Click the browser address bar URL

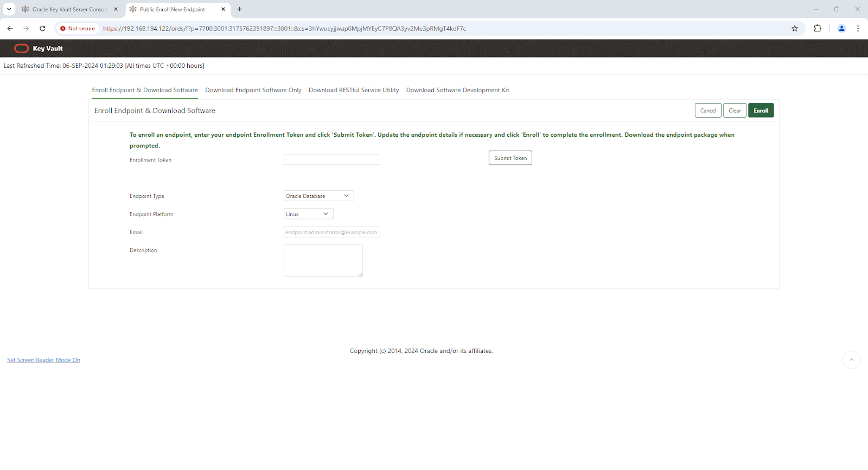point(284,29)
